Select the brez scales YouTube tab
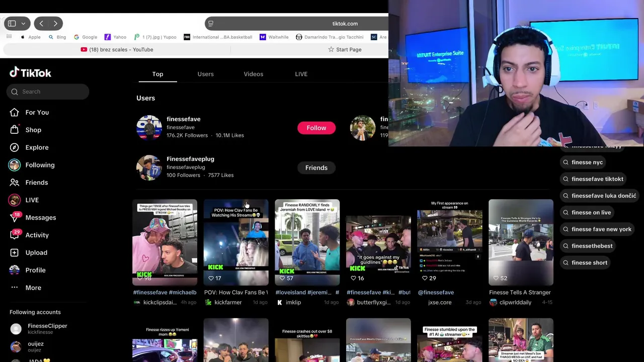This screenshot has width=644, height=362. [x=117, y=49]
